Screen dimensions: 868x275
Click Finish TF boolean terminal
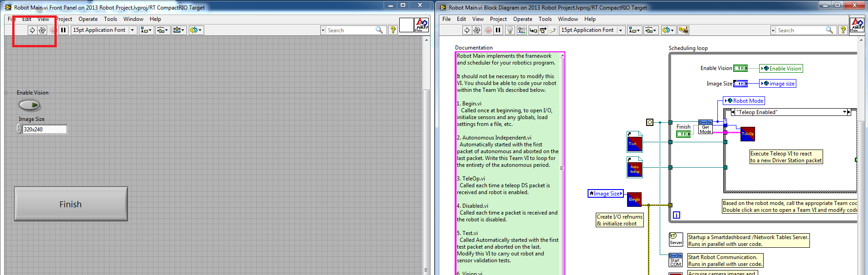click(683, 134)
